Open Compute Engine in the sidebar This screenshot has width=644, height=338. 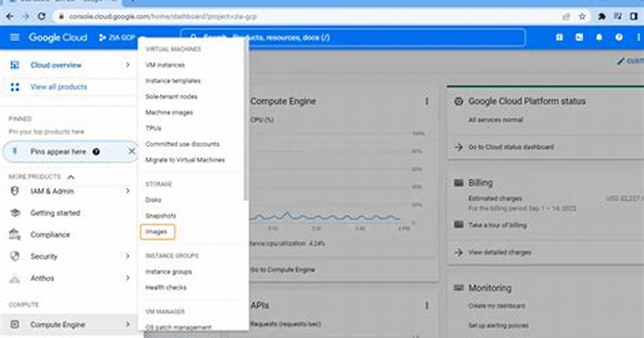[58, 325]
